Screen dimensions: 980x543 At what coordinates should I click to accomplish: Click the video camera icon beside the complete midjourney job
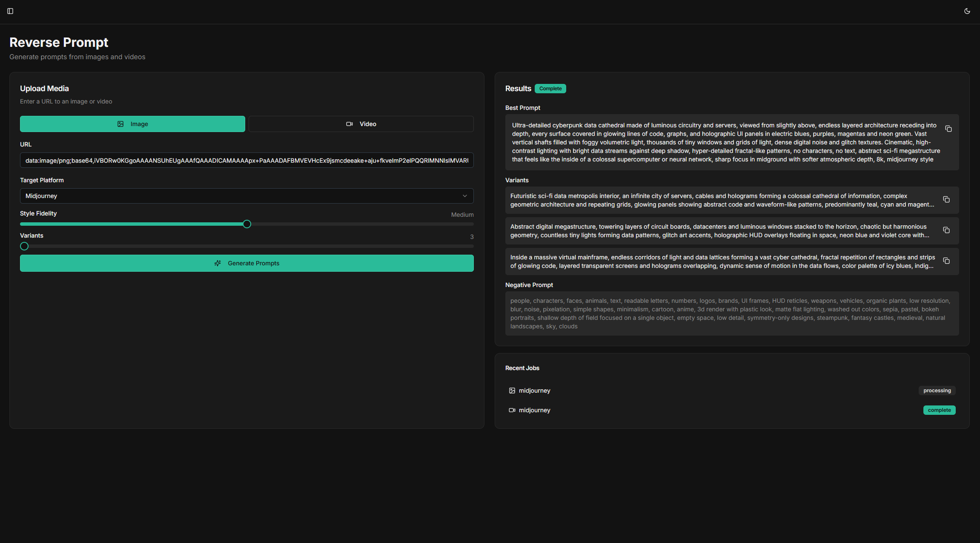pos(512,410)
